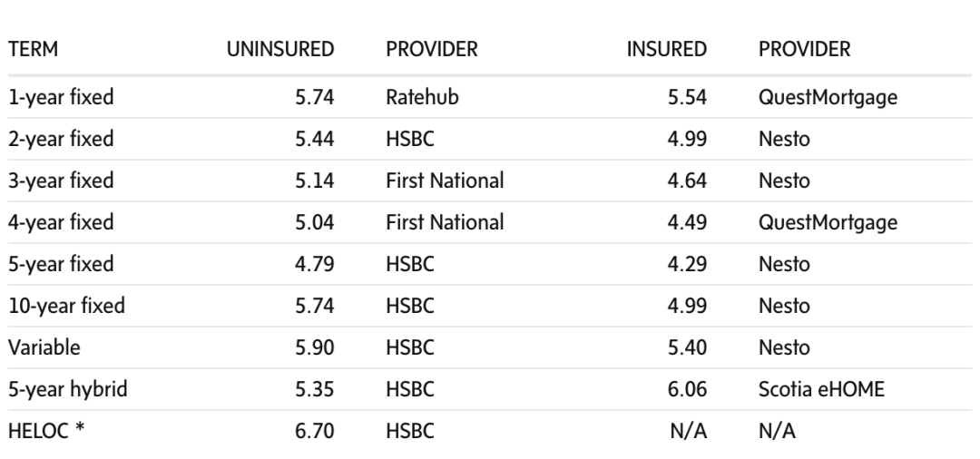Select the 2-year fixed uninsured rate 5.44
Screen dimensions: 980x459
[314, 139]
